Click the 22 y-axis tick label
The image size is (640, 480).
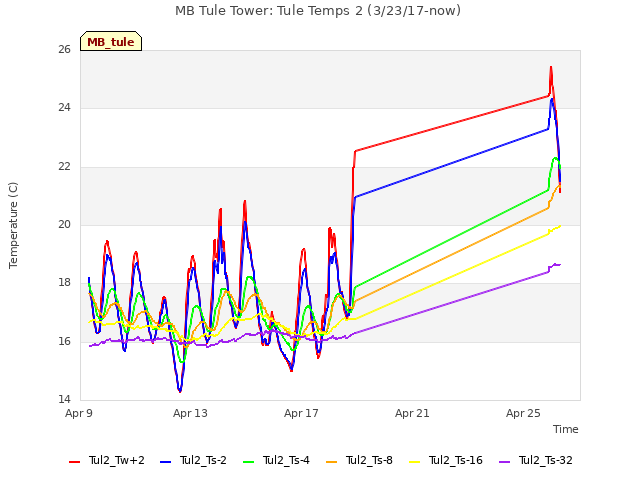64,167
